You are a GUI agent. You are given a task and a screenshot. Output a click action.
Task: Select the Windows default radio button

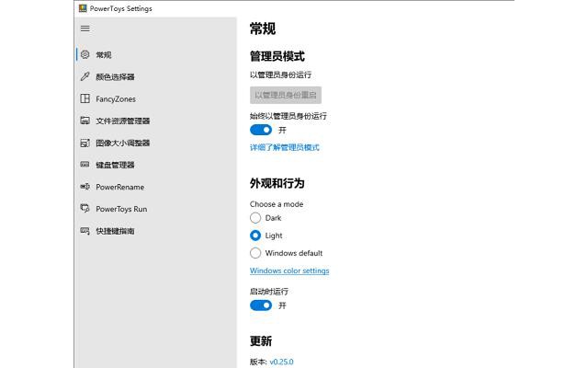pyautogui.click(x=255, y=253)
